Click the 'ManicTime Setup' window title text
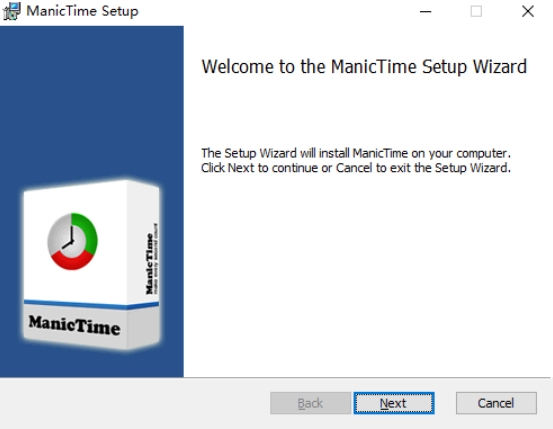This screenshot has width=553, height=429. (x=83, y=11)
